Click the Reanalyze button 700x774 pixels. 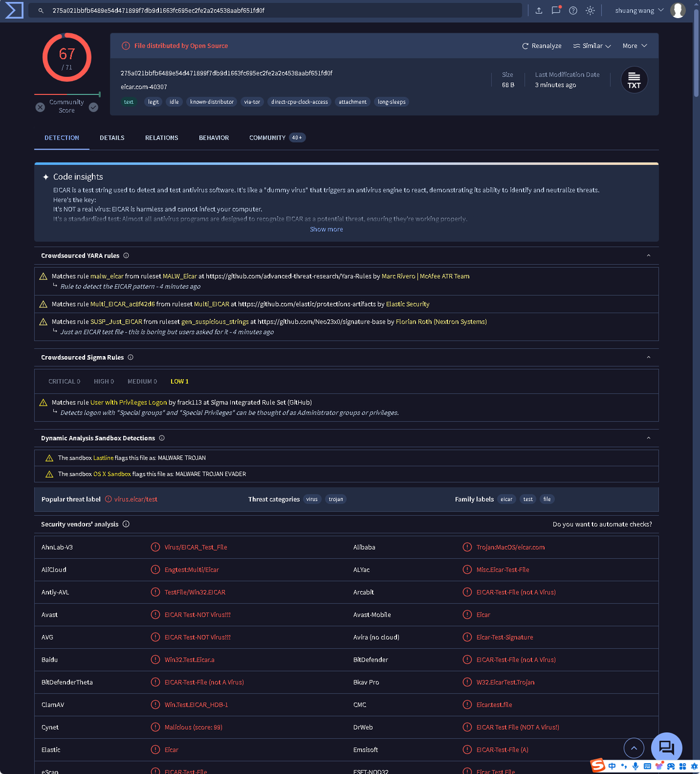542,46
